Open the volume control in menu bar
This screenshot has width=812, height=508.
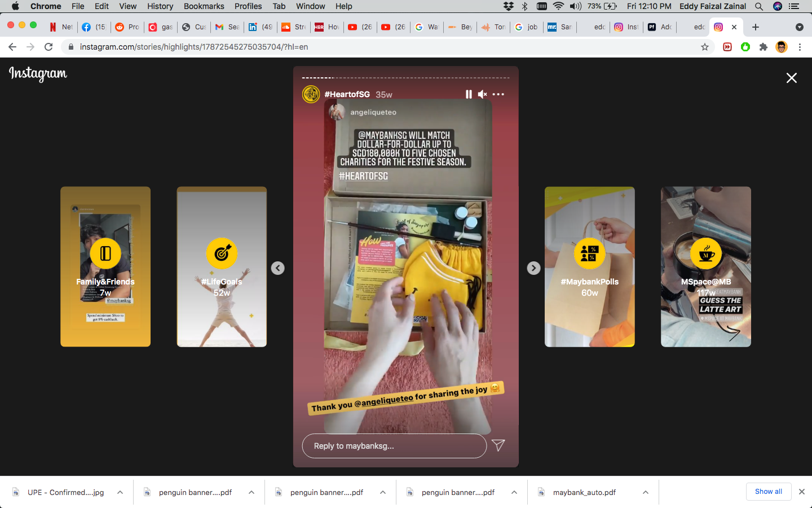click(x=575, y=6)
